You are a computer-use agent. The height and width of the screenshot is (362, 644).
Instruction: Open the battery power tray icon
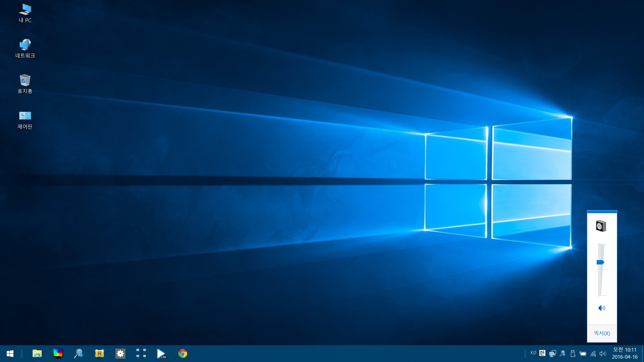click(583, 354)
